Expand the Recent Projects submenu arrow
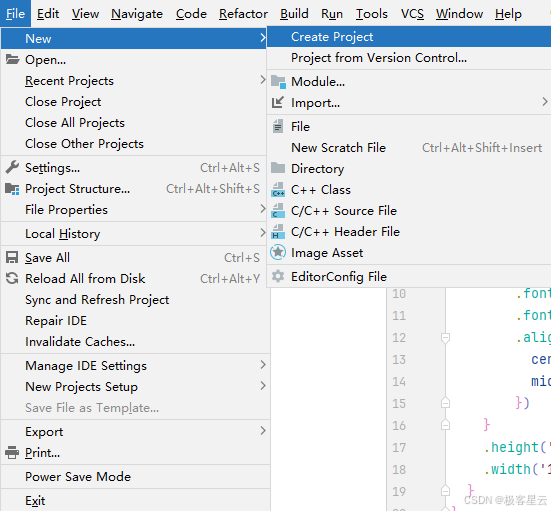Image resolution: width=551 pixels, height=511 pixels. [x=262, y=80]
